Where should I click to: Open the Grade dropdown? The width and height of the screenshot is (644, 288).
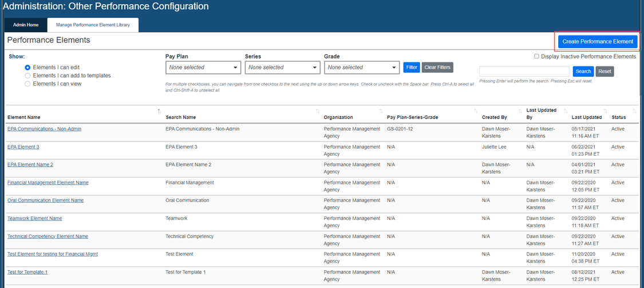point(362,68)
